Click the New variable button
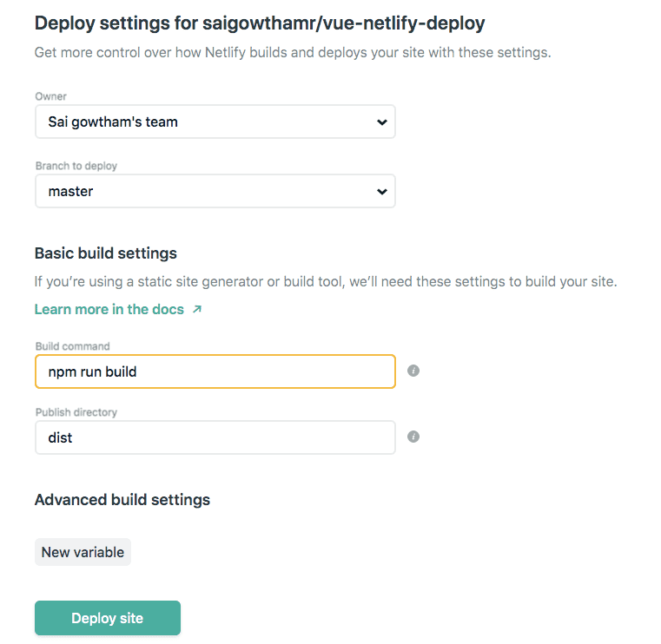The width and height of the screenshot is (661, 644). pos(83,552)
